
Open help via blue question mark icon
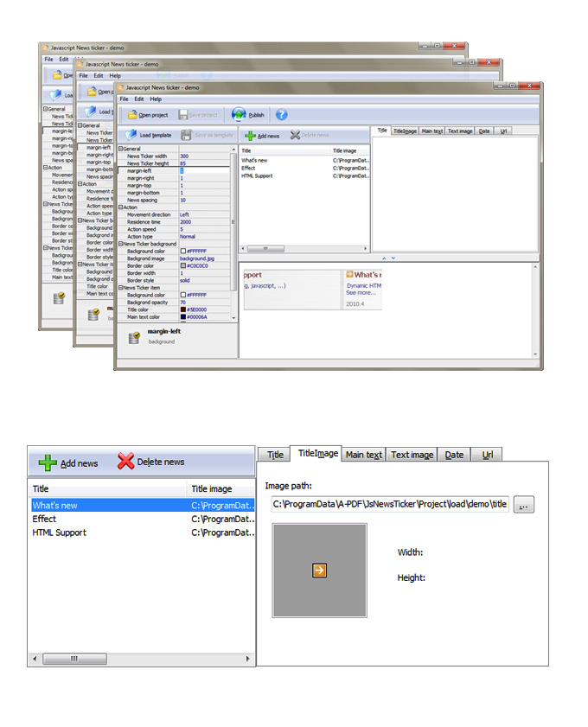pos(281,115)
